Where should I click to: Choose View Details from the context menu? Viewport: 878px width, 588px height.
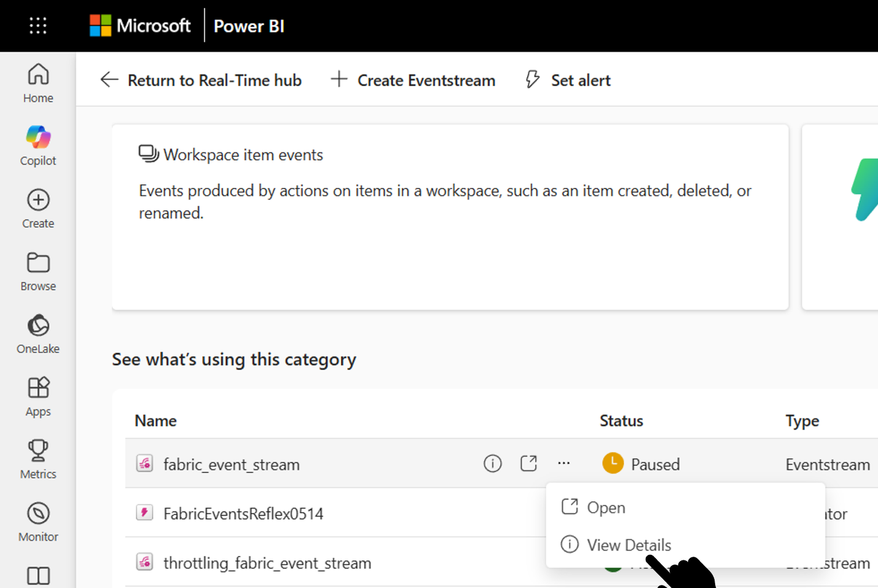tap(628, 545)
